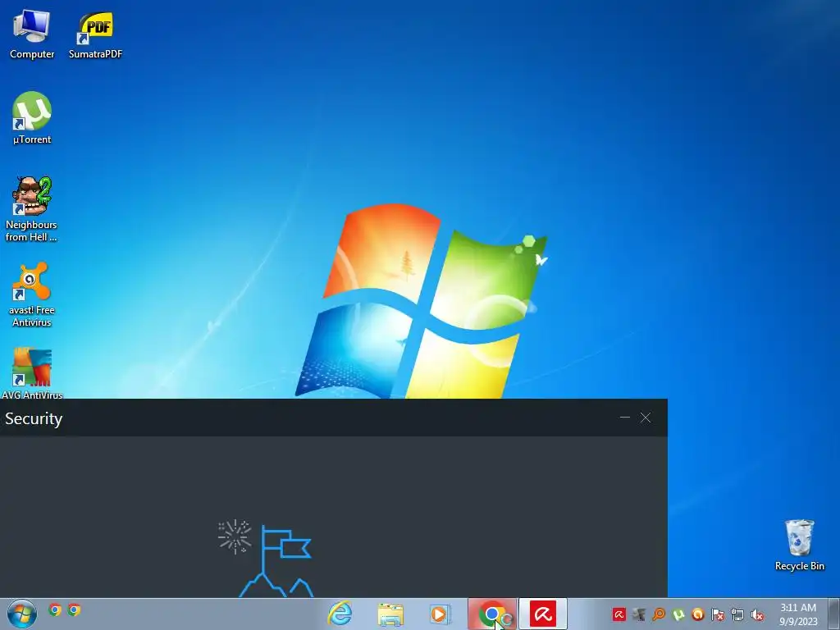Viewport: 840px width, 630px height.
Task: Open the Computer desktop icon
Action: click(x=32, y=34)
